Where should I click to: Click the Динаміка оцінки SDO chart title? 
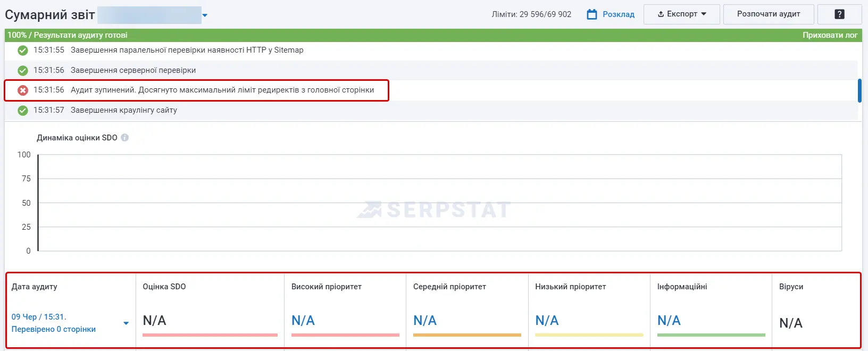point(77,138)
